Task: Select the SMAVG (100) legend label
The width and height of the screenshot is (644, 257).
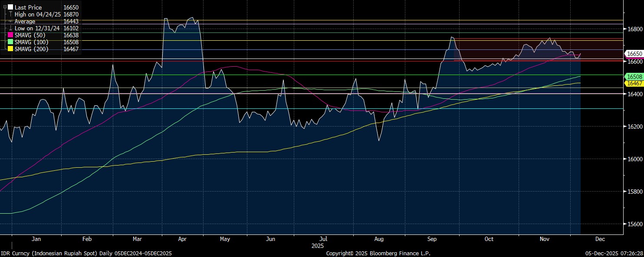Action: click(33, 42)
